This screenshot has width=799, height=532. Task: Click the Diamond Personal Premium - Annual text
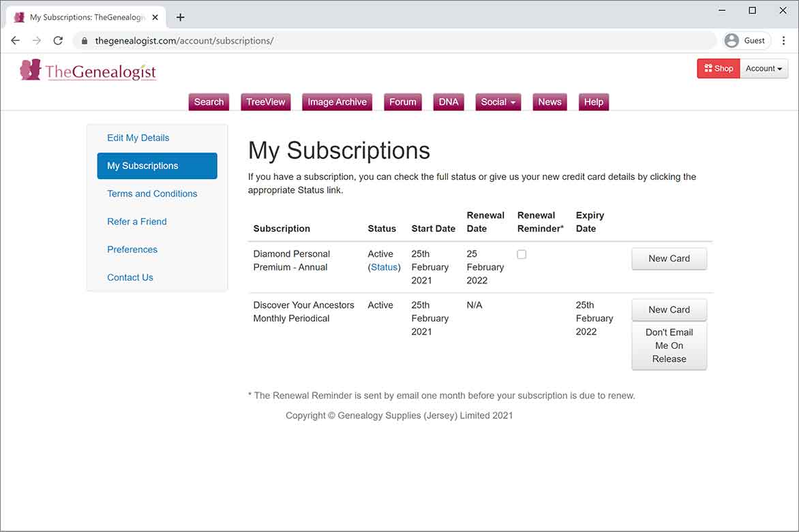click(x=292, y=261)
